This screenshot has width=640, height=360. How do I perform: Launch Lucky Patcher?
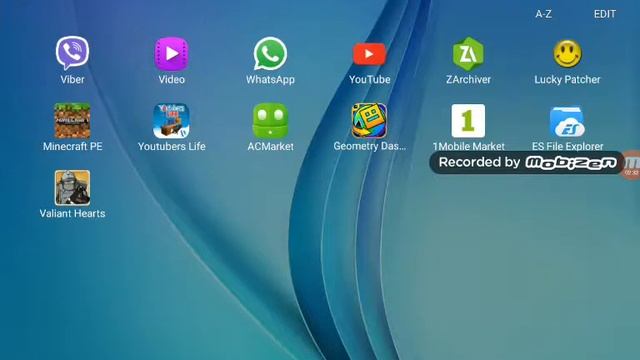click(x=567, y=53)
